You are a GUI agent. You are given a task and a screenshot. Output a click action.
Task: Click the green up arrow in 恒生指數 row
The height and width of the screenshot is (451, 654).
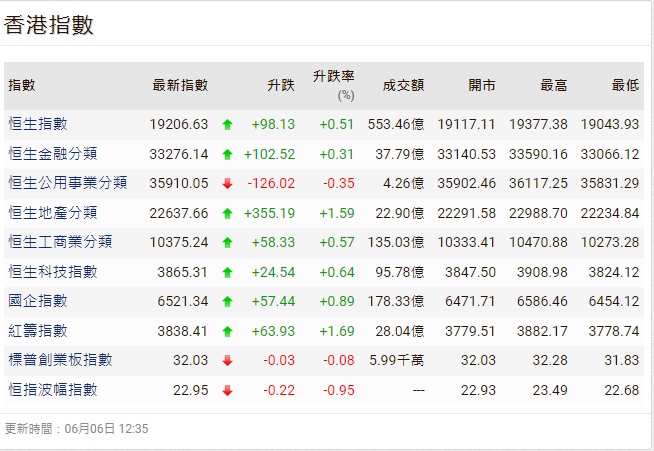227,124
